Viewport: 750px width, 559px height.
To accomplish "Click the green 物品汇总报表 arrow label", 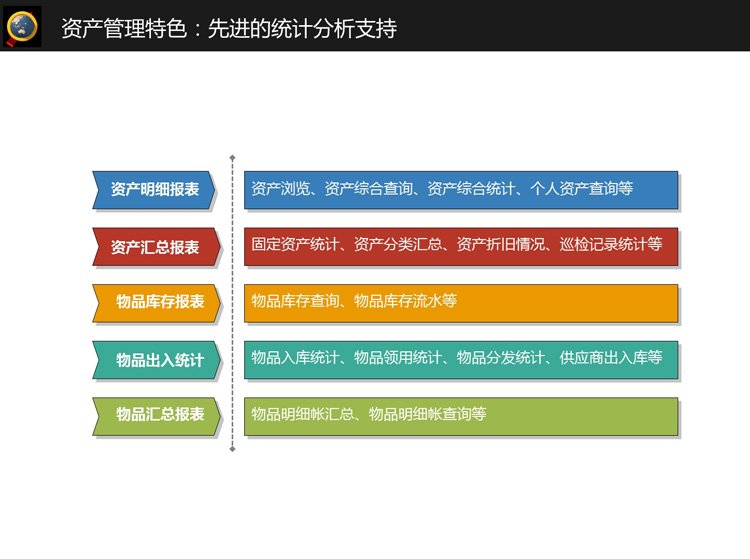I will tap(154, 415).
